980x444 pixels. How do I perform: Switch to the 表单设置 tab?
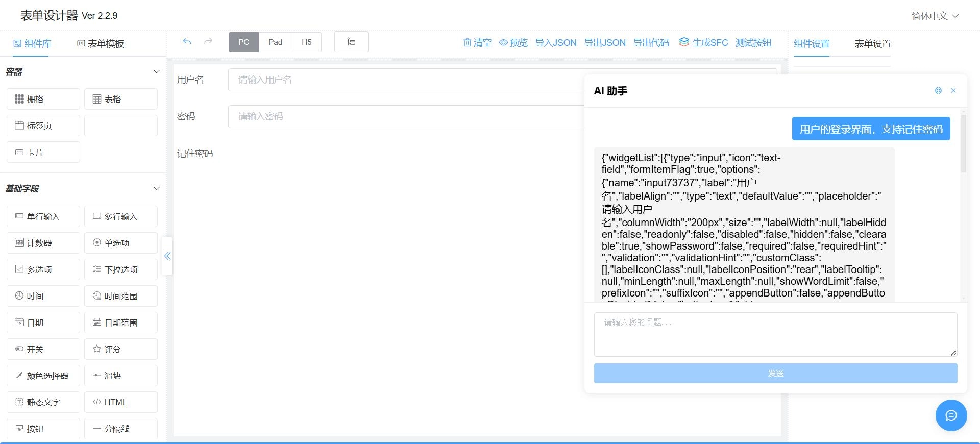872,44
